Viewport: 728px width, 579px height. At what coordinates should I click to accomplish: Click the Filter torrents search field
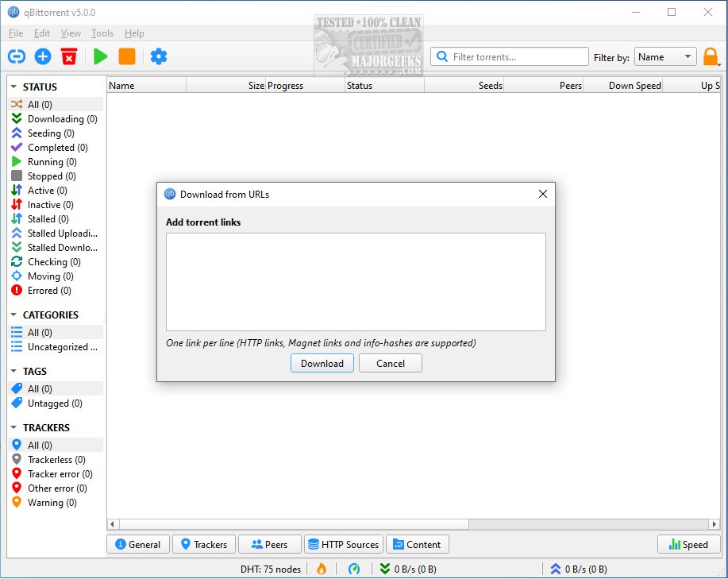click(x=510, y=57)
